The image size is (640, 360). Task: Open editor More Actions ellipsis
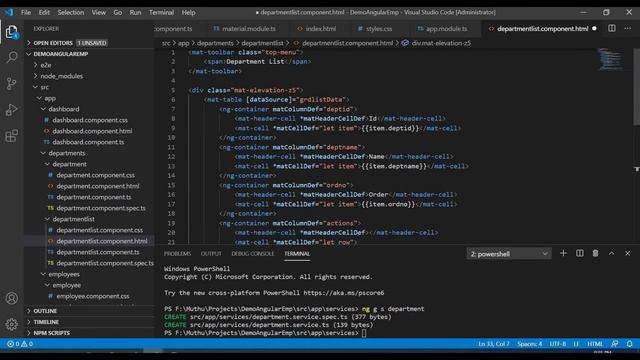(x=627, y=28)
